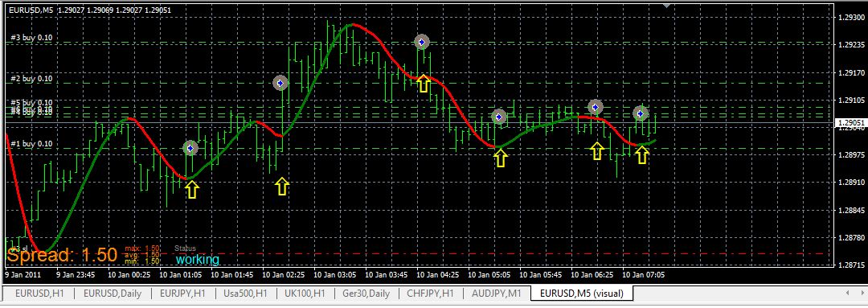Click the '#5 buy 0.10' order label

tap(31, 102)
